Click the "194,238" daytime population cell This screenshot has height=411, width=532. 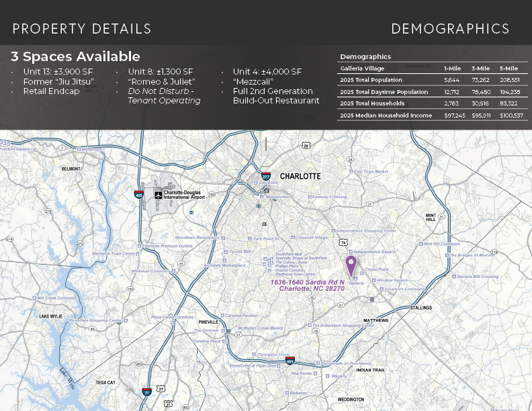click(x=510, y=92)
